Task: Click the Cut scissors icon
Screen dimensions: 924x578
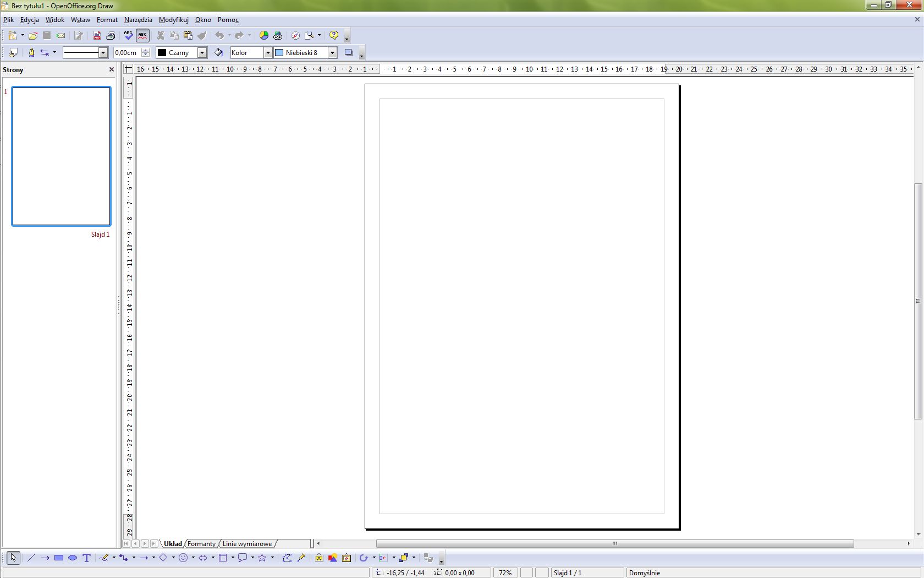Action: [161, 35]
